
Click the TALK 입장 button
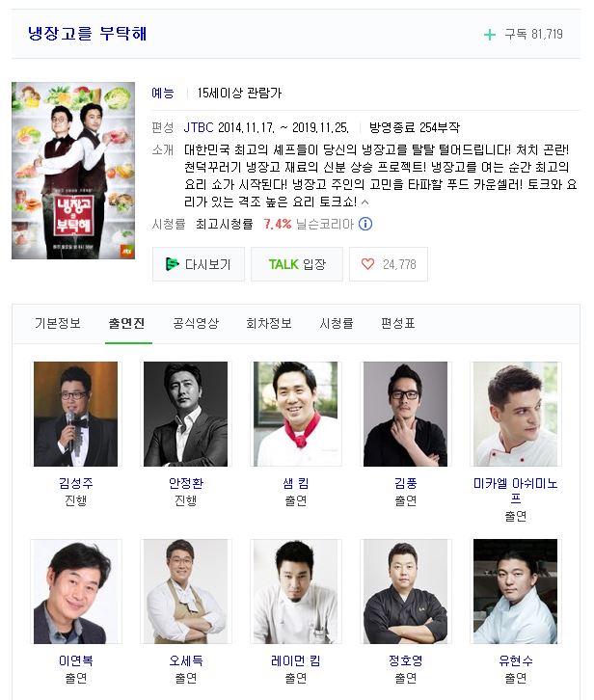(x=297, y=264)
